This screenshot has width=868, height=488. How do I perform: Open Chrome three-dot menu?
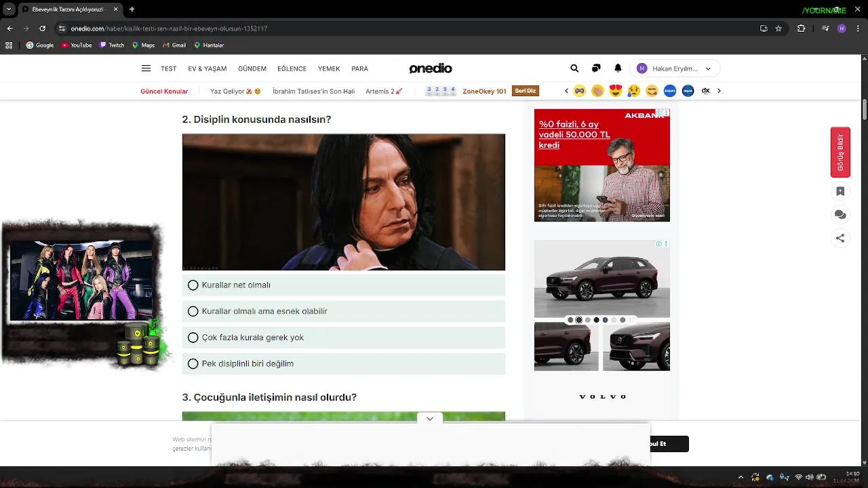point(858,28)
